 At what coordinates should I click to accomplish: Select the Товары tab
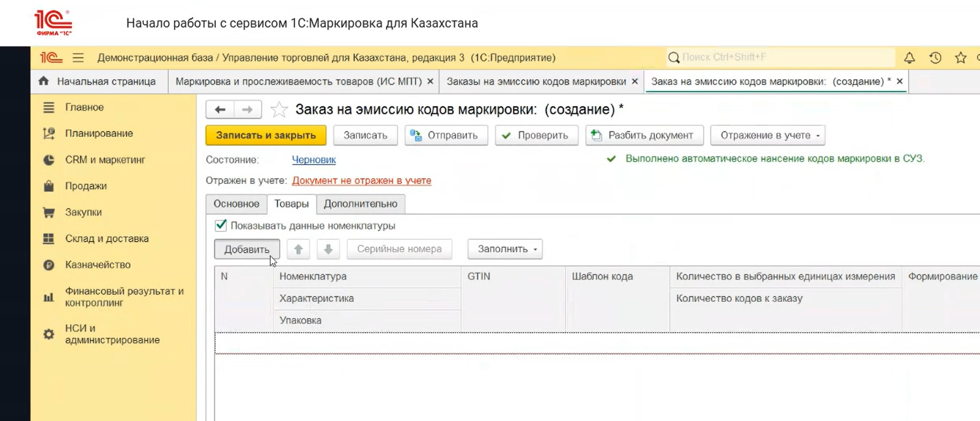coord(292,204)
